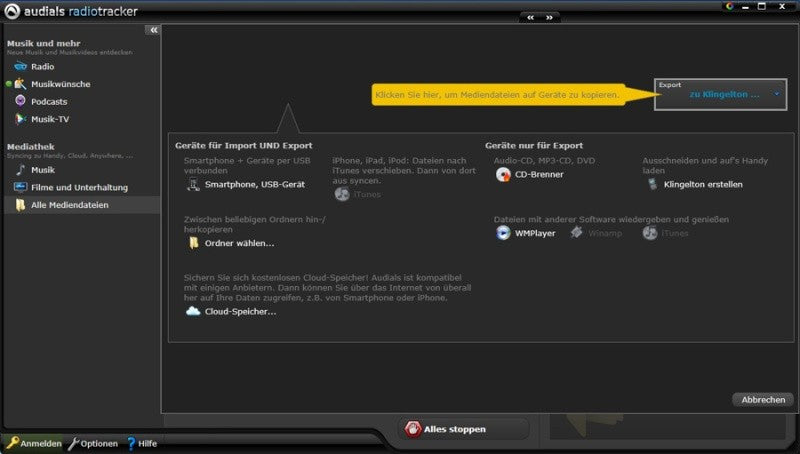Viewport: 800px width, 454px height.
Task: Click the yellow tooltip about Mediendateien
Action: coord(498,95)
